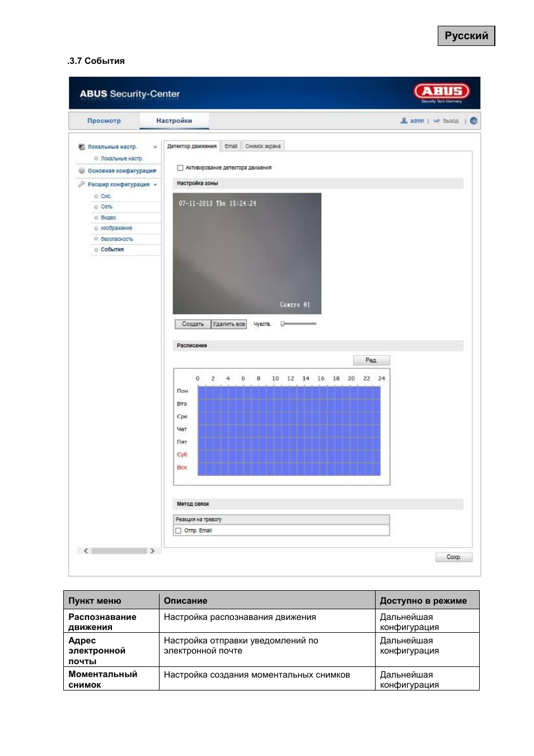The width and height of the screenshot is (534, 756).
Task: Select Видео in the sidebar
Action: (x=108, y=217)
